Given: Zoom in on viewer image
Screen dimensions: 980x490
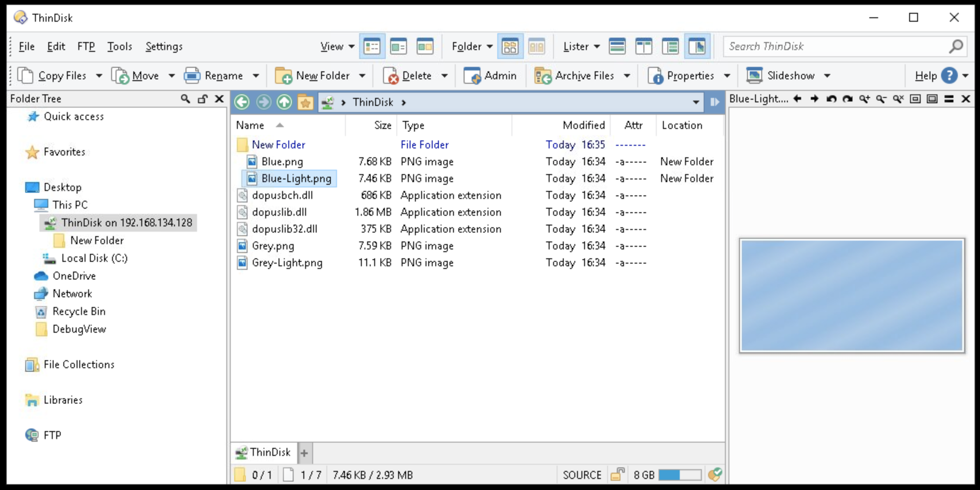Looking at the screenshot, I should coord(865,99).
